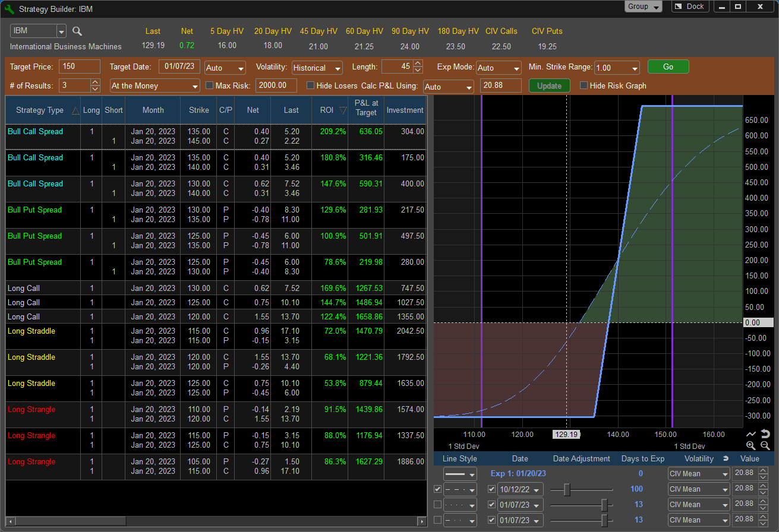This screenshot has width=779, height=532.
Task: Open the Auto dropdown next to Target Date
Action: click(x=225, y=68)
